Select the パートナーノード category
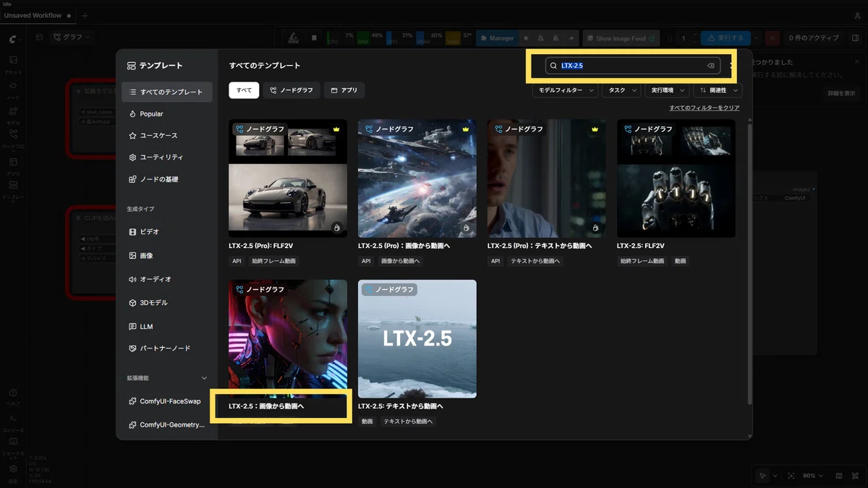The image size is (868, 488). click(x=167, y=348)
